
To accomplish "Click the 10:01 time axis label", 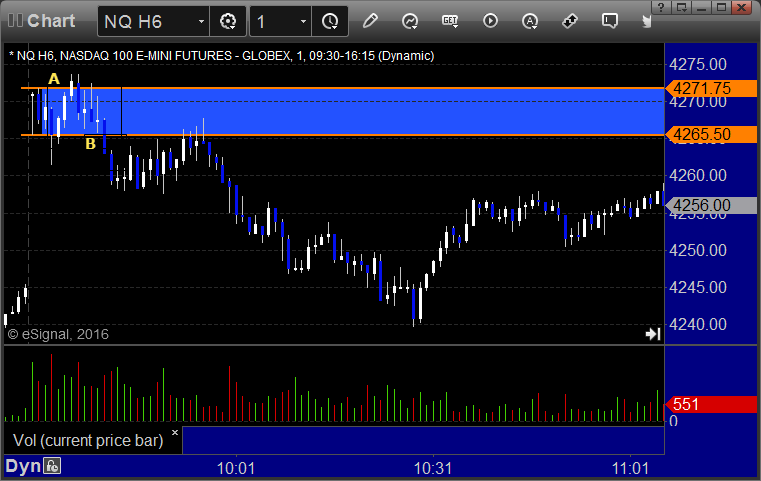I will tap(236, 468).
